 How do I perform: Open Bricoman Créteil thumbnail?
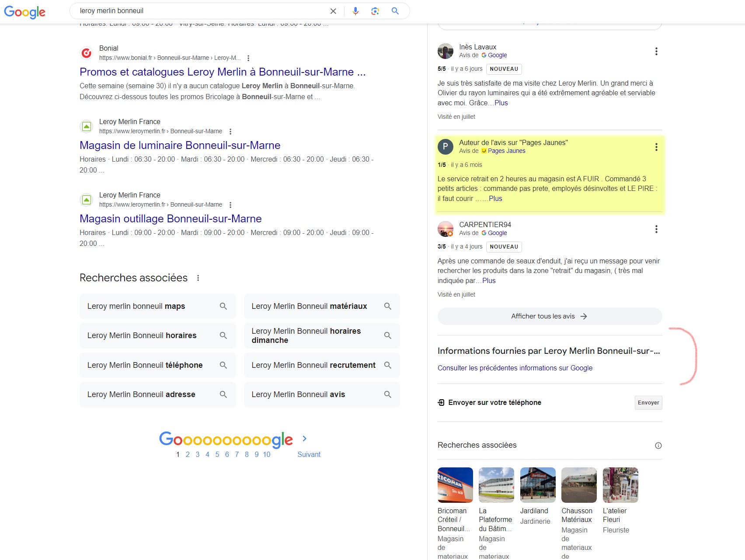pyautogui.click(x=455, y=485)
